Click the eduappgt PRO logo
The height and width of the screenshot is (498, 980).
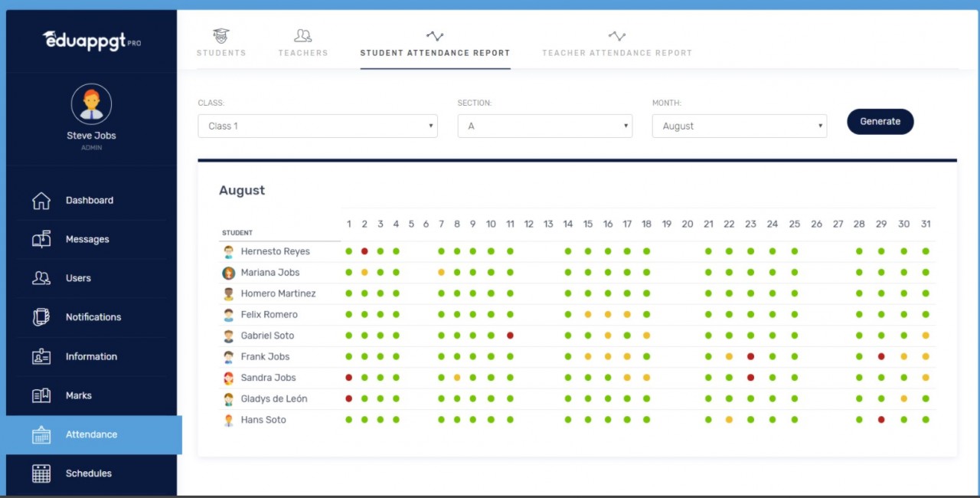tap(90, 41)
